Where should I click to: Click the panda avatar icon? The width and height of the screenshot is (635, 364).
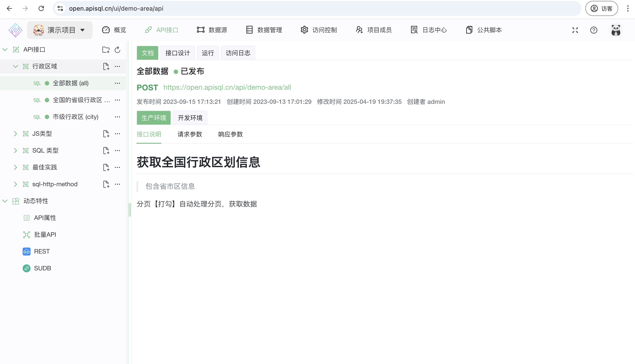click(x=616, y=30)
